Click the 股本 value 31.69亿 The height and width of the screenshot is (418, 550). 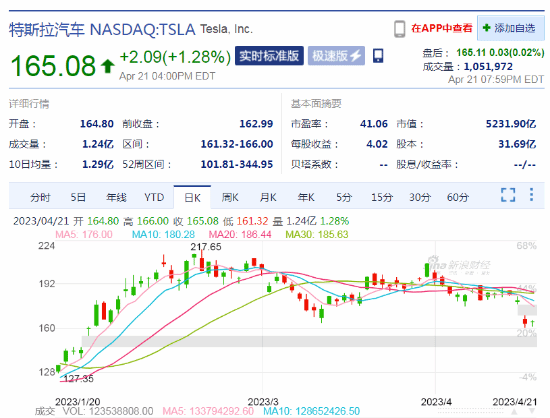pos(517,144)
